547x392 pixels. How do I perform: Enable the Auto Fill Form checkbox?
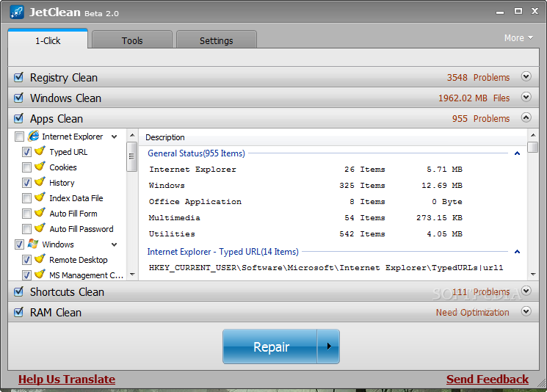(26, 214)
